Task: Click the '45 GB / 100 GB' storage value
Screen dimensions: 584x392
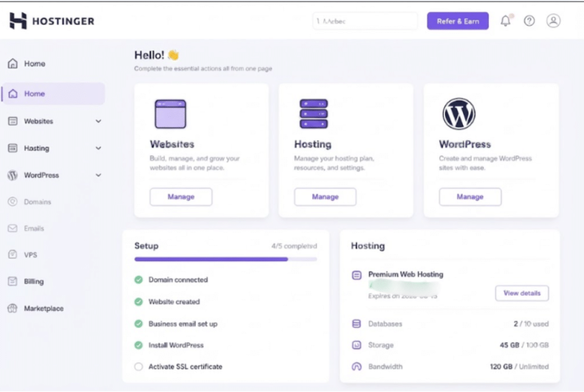Action: click(524, 345)
